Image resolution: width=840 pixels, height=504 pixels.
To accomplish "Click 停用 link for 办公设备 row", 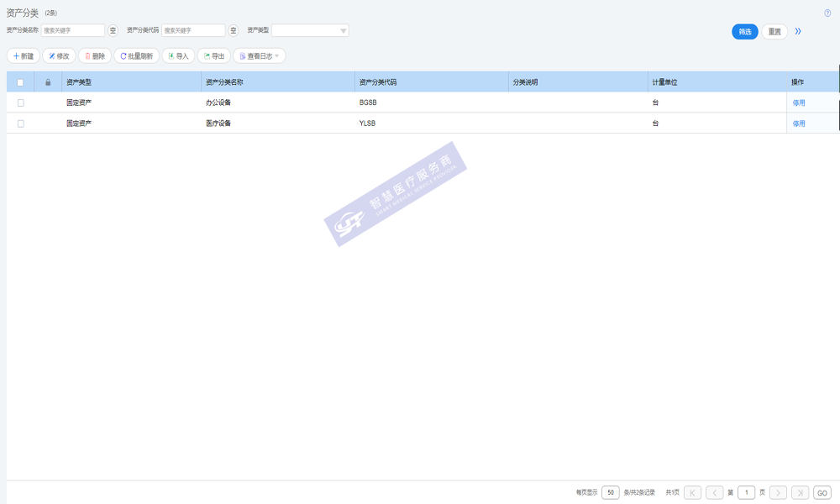I will click(x=798, y=102).
